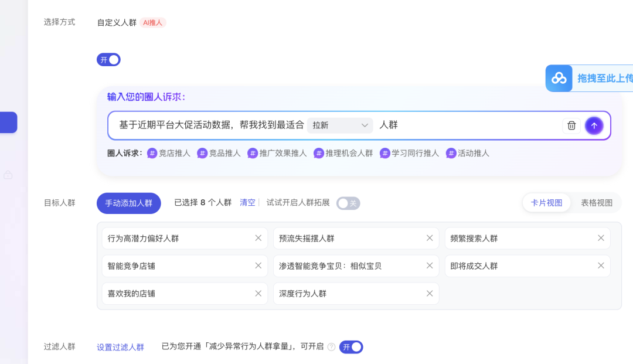Image resolution: width=633 pixels, height=364 pixels.
Task: Click the 已选择 8 个人群 text
Action: coord(203,203)
